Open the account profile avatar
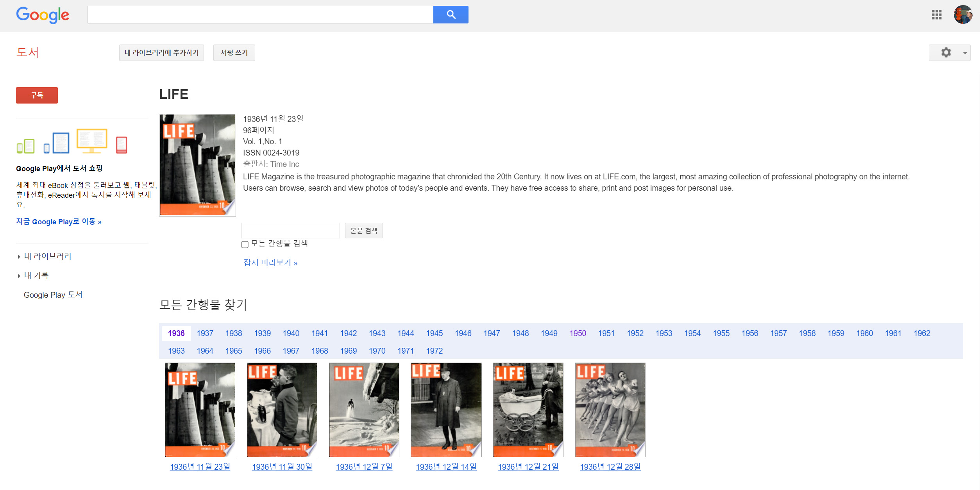Image resolution: width=980 pixels, height=490 pixels. coord(962,15)
